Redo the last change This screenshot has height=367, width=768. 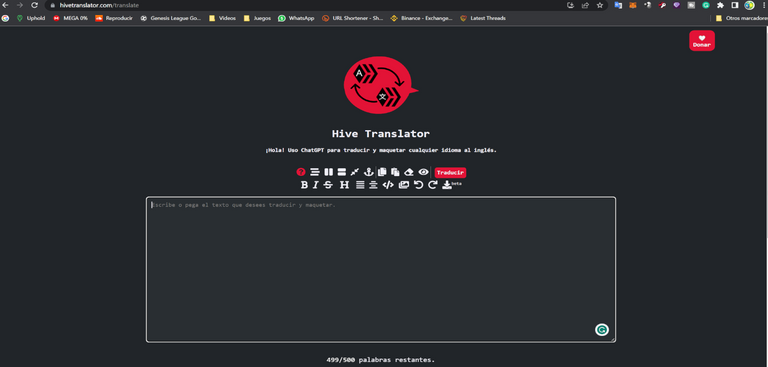[x=432, y=185]
